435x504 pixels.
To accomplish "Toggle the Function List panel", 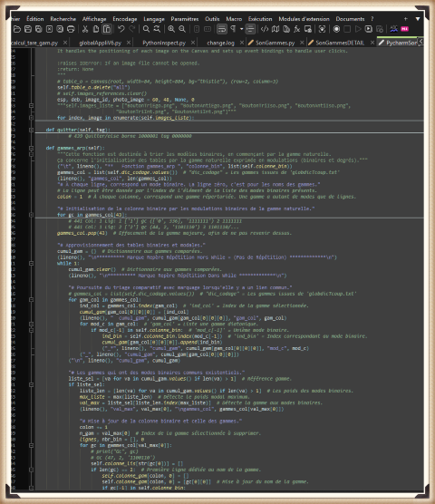I will (x=297, y=29).
